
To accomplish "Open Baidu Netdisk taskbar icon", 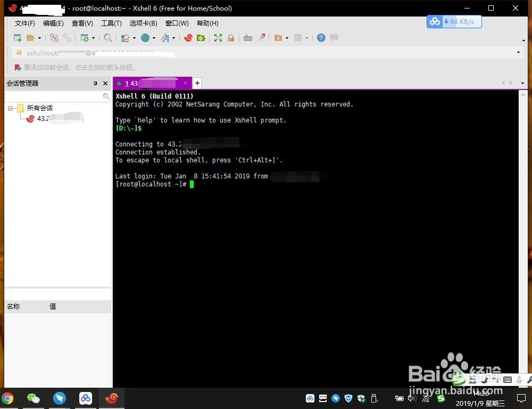I will (x=86, y=398).
